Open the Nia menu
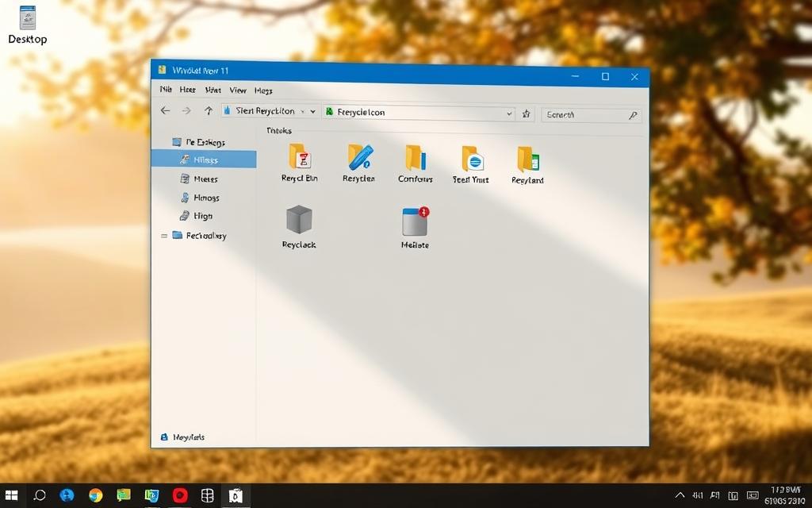The width and height of the screenshot is (812, 508). click(x=166, y=89)
